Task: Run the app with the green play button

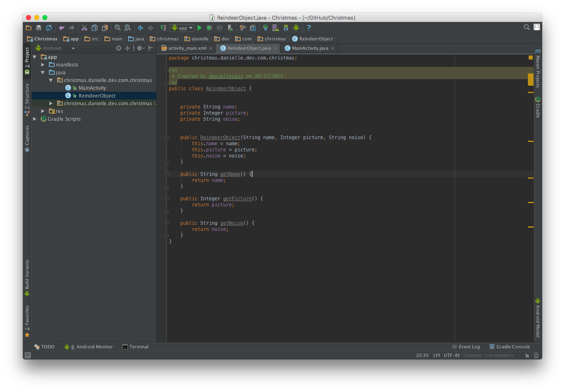Action: click(199, 28)
